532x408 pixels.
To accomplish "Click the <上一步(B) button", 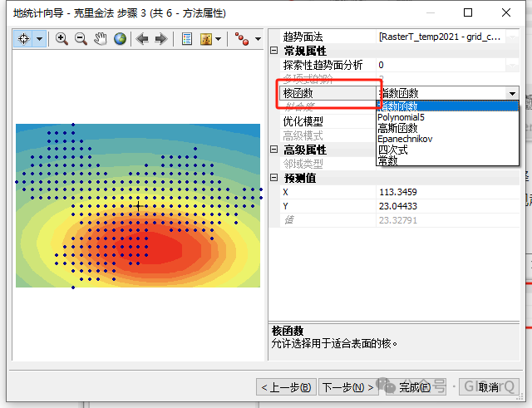I will point(286,387).
